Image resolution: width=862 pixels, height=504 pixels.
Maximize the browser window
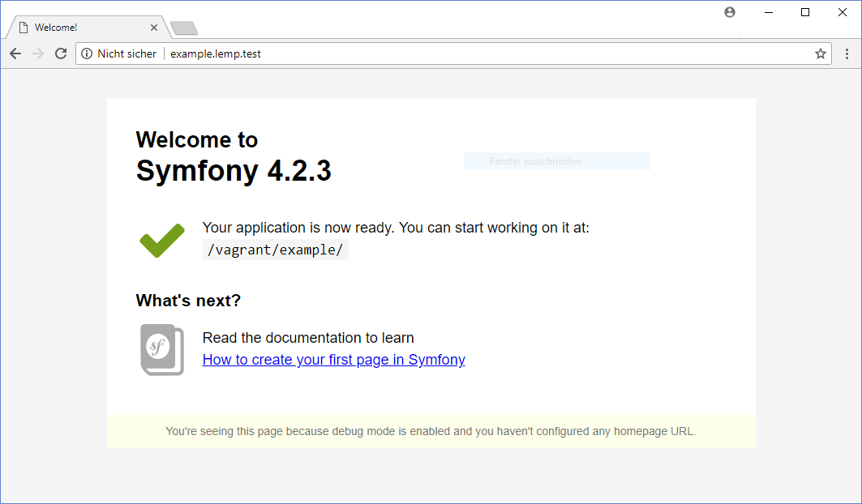pyautogui.click(x=804, y=12)
